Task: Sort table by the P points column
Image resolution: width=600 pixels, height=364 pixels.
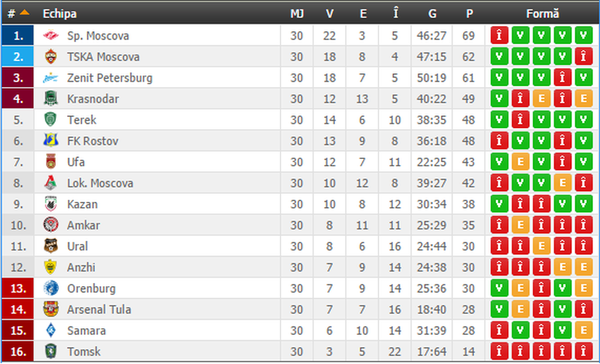Action: (x=469, y=14)
